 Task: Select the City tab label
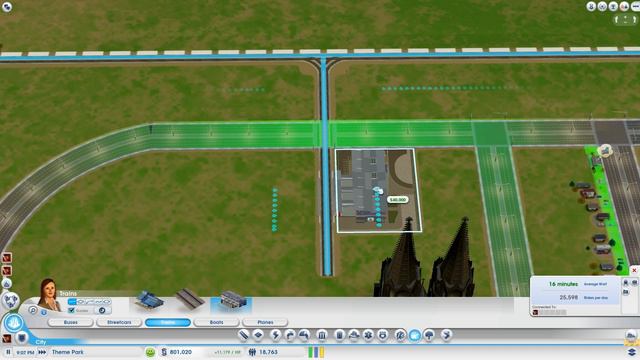pyautogui.click(x=41, y=342)
